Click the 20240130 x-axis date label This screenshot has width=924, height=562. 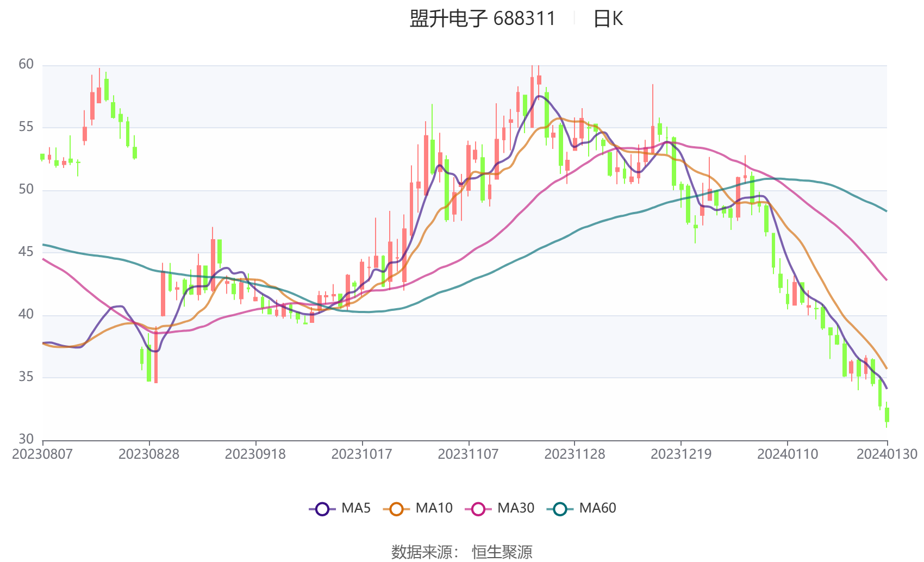887,454
